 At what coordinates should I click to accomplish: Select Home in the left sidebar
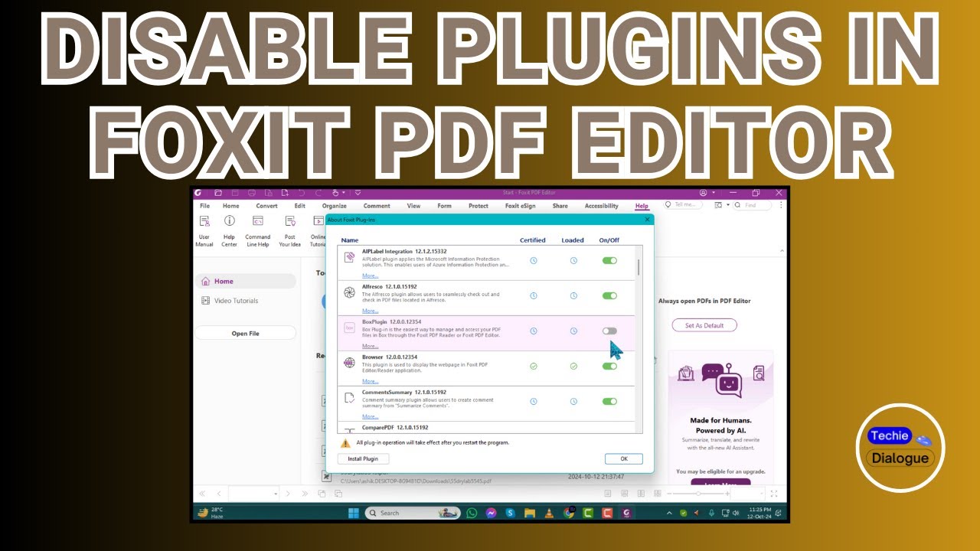(245, 282)
